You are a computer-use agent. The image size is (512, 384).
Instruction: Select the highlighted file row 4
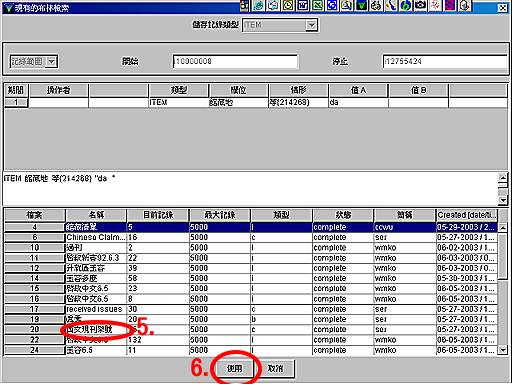coord(251,227)
